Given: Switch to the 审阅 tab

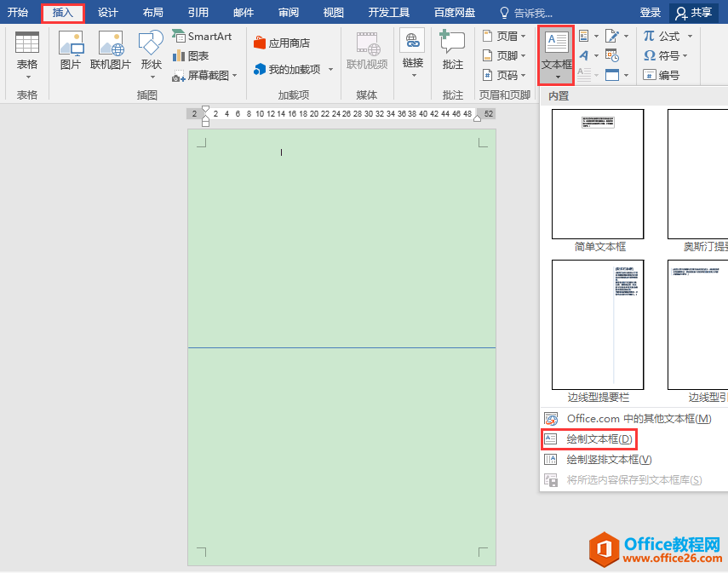Looking at the screenshot, I should pyautogui.click(x=289, y=13).
